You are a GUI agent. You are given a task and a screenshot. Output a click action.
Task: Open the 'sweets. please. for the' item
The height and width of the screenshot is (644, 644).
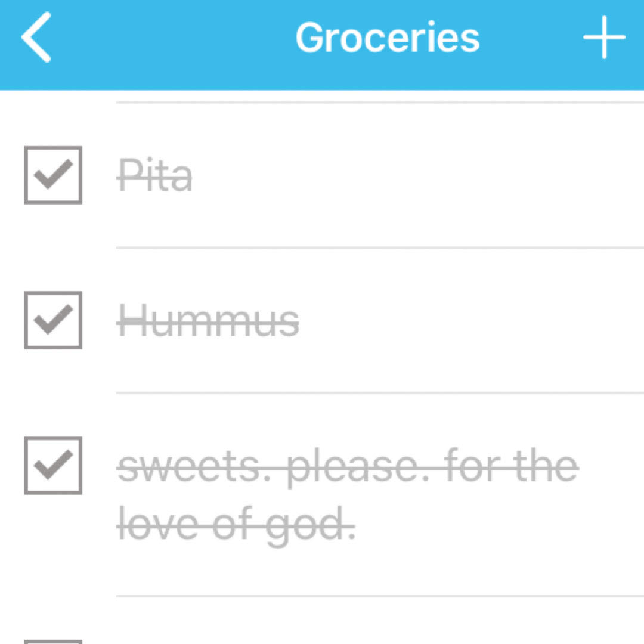click(348, 466)
